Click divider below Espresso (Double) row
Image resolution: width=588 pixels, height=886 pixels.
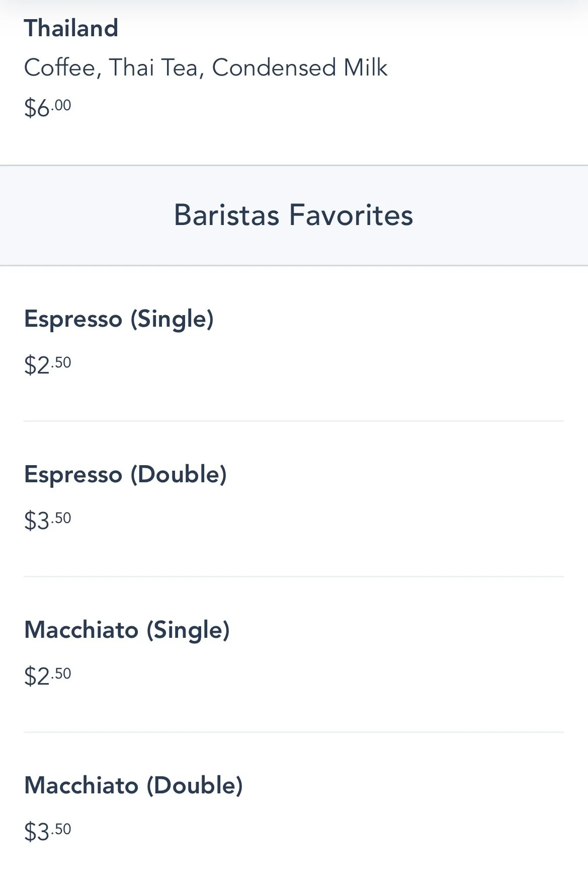click(294, 577)
